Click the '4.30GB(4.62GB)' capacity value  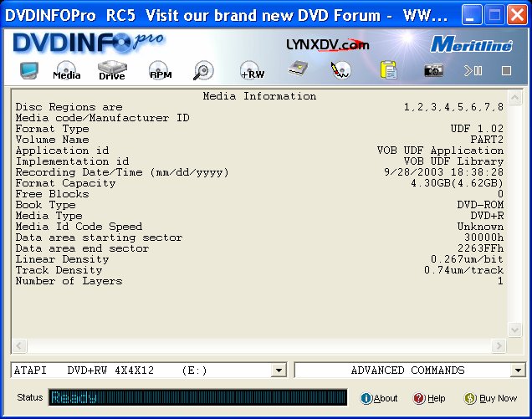(457, 183)
